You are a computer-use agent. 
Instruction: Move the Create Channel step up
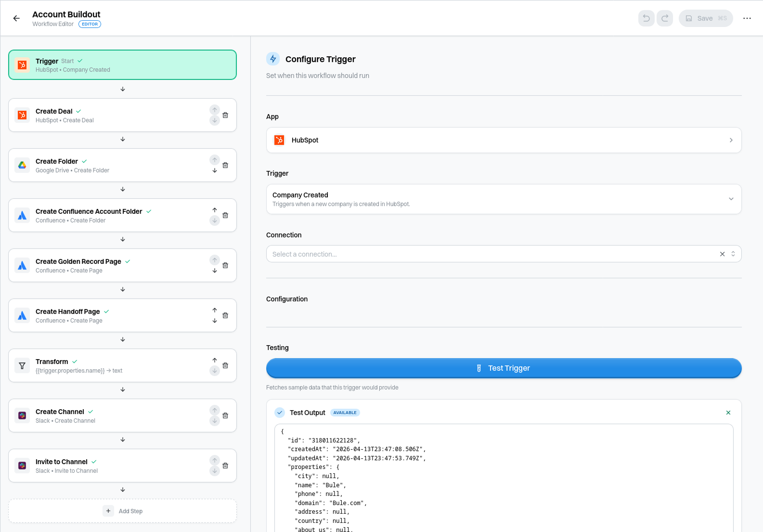tap(215, 410)
